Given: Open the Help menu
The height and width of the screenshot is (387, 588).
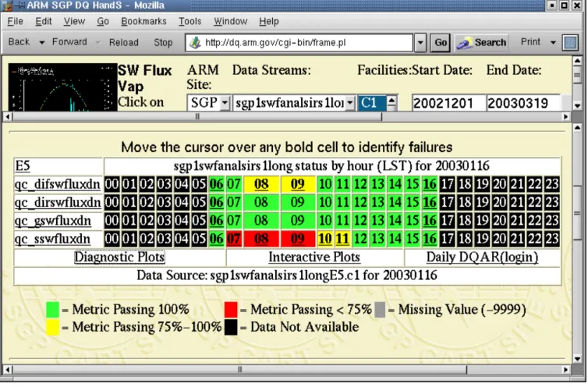Looking at the screenshot, I should coord(269,21).
